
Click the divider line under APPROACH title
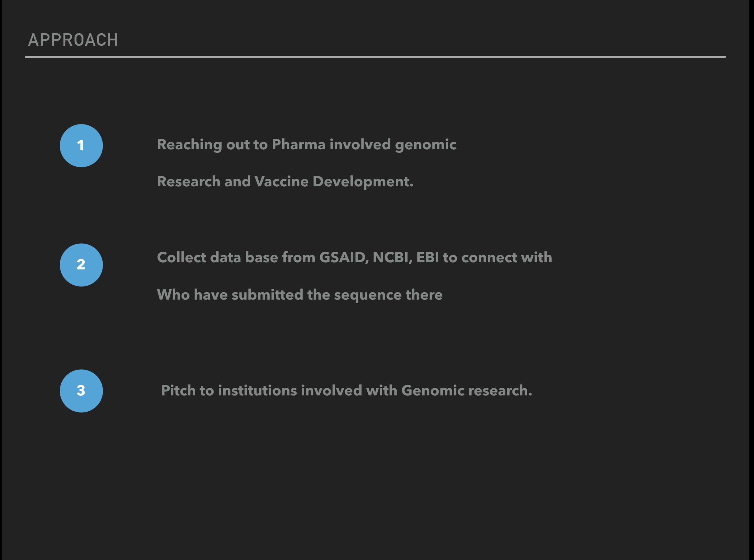[x=375, y=57]
